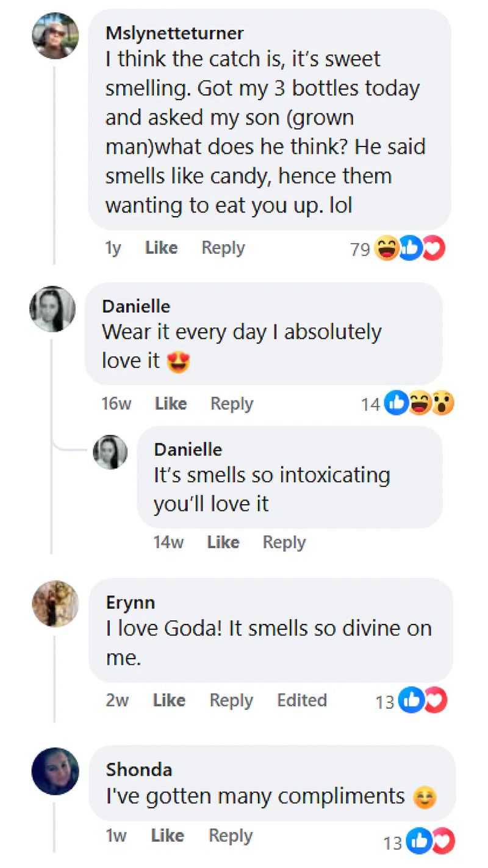Image resolution: width=488 pixels, height=868 pixels.
Task: Reply to Mslynetteturner's candy comment
Action: pyautogui.click(x=223, y=248)
